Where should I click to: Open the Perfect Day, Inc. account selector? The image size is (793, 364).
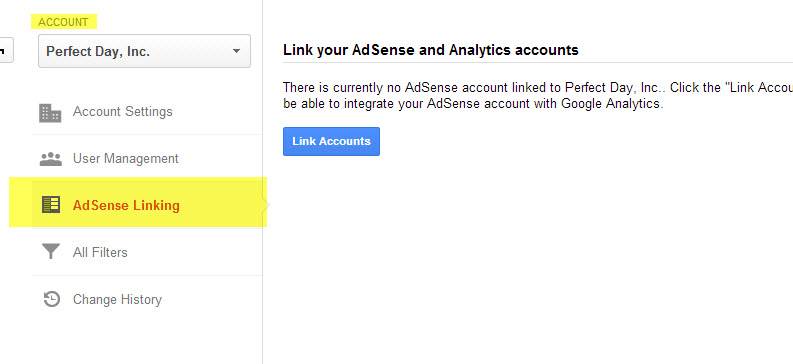click(144, 51)
